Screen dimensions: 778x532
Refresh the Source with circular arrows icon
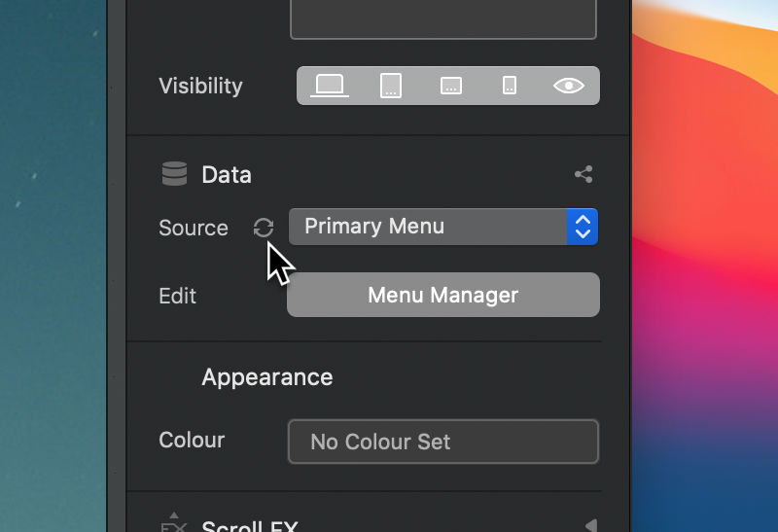263,228
